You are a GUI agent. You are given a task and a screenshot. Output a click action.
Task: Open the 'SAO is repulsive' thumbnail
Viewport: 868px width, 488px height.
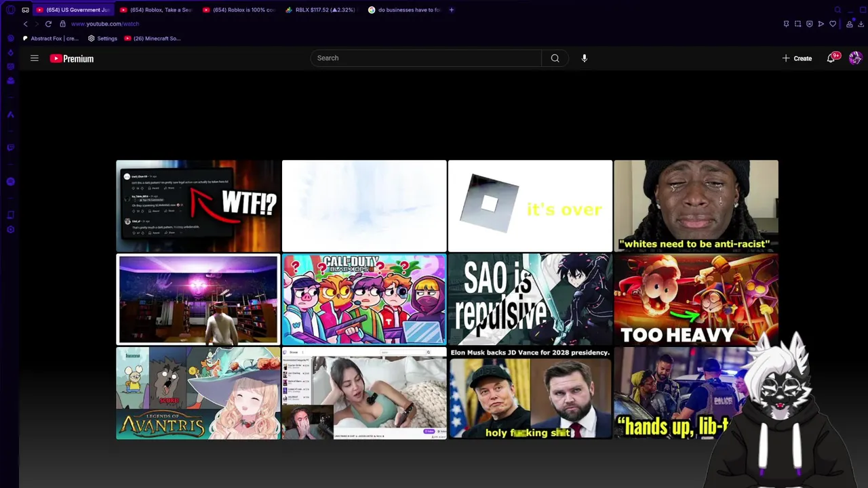[530, 300]
